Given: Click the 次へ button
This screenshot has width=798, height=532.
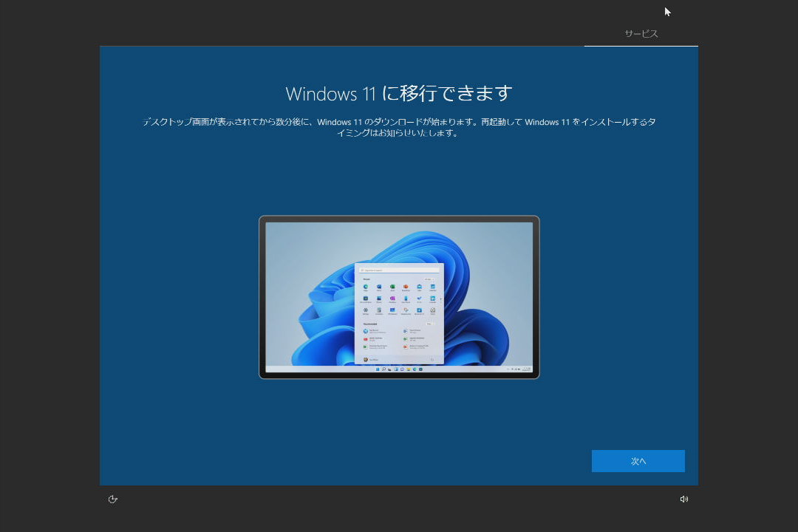Looking at the screenshot, I should coord(638,461).
